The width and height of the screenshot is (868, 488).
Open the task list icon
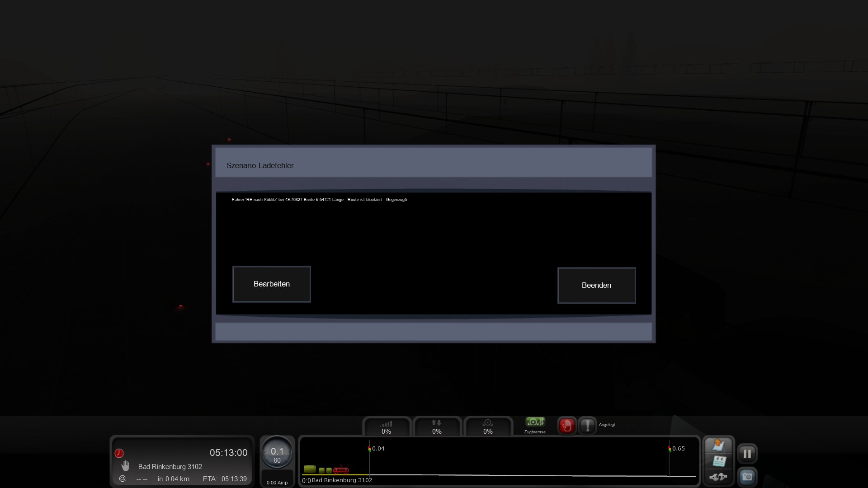pyautogui.click(x=718, y=461)
